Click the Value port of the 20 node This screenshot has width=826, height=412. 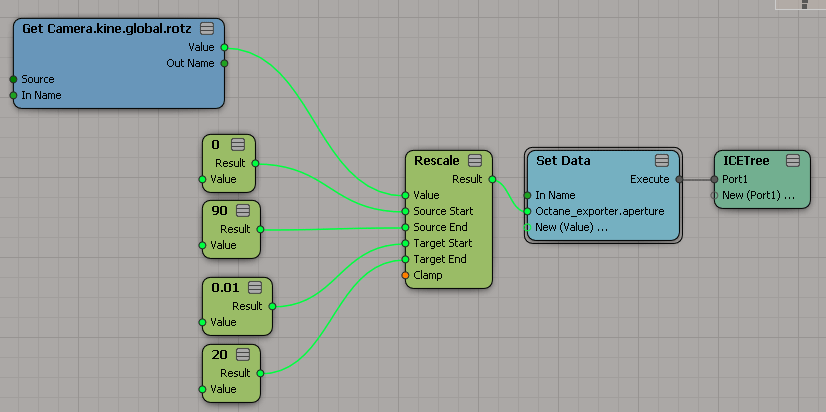pyautogui.click(x=202, y=389)
